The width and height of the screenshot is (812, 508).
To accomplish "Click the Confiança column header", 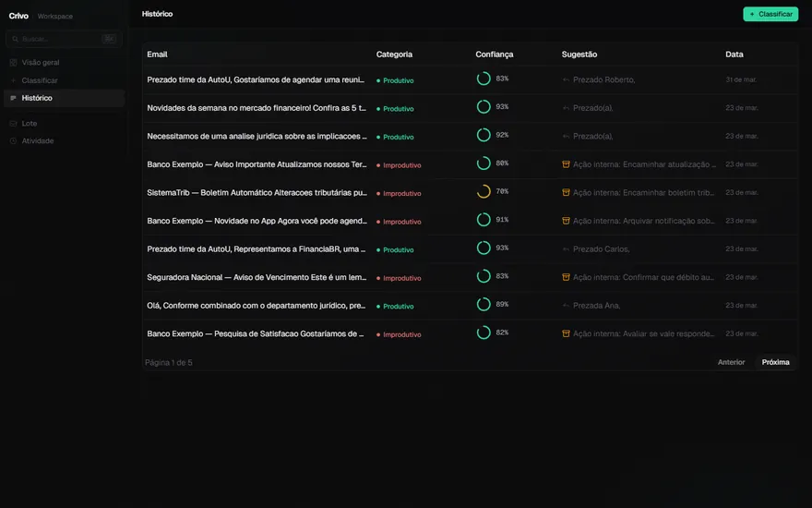I will [495, 54].
